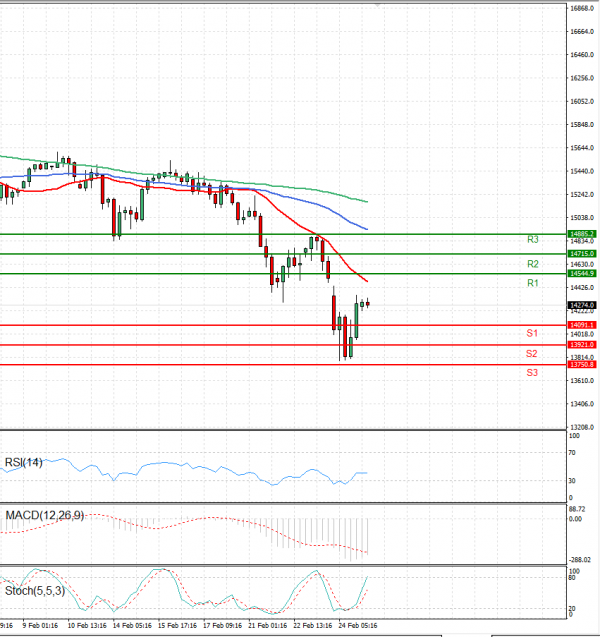Screen dimensions: 600x637
Task: Click the 0.00 value on MACD scale
Action: pyautogui.click(x=575, y=519)
